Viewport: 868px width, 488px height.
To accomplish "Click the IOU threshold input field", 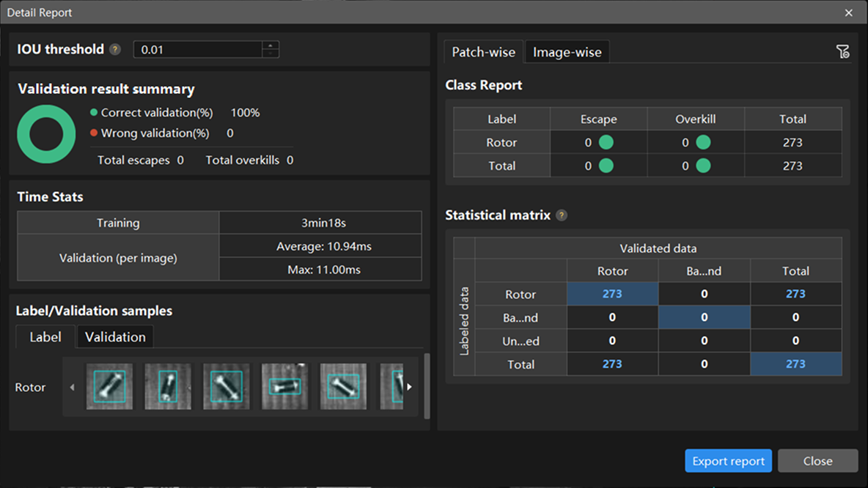I will [198, 49].
